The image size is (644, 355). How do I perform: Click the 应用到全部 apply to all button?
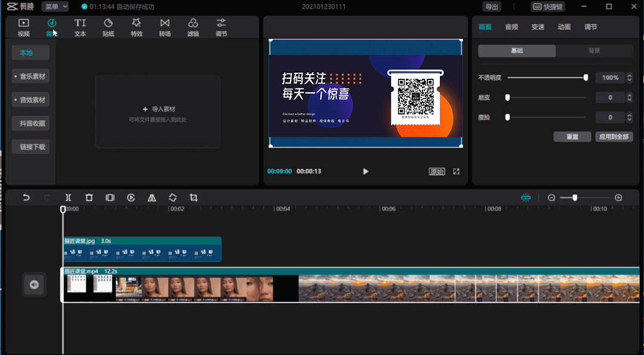coord(614,137)
